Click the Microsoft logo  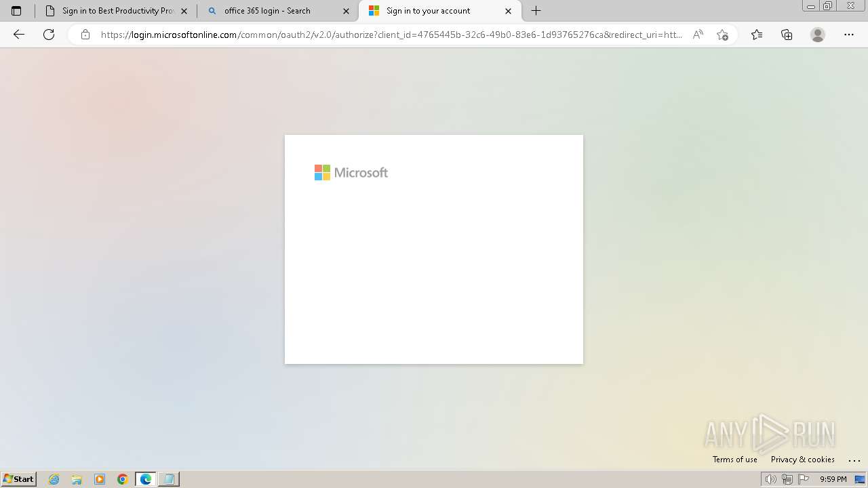(x=351, y=173)
